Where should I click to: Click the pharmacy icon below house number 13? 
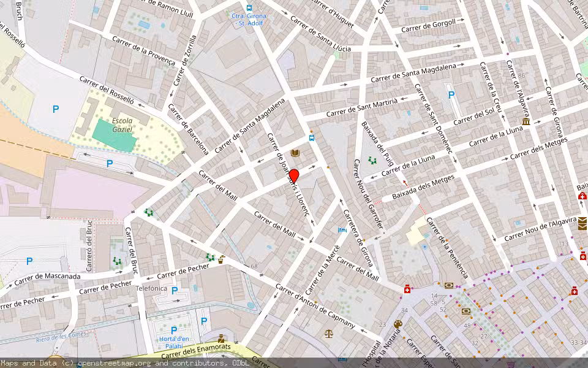583,256
